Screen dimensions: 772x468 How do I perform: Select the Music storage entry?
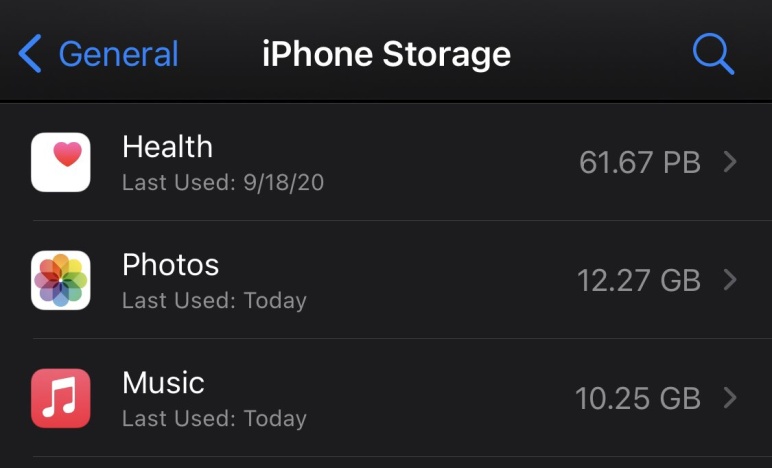386,398
